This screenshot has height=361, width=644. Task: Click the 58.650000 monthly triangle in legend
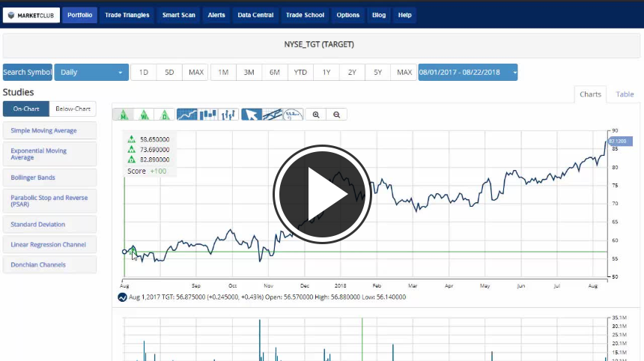(132, 139)
